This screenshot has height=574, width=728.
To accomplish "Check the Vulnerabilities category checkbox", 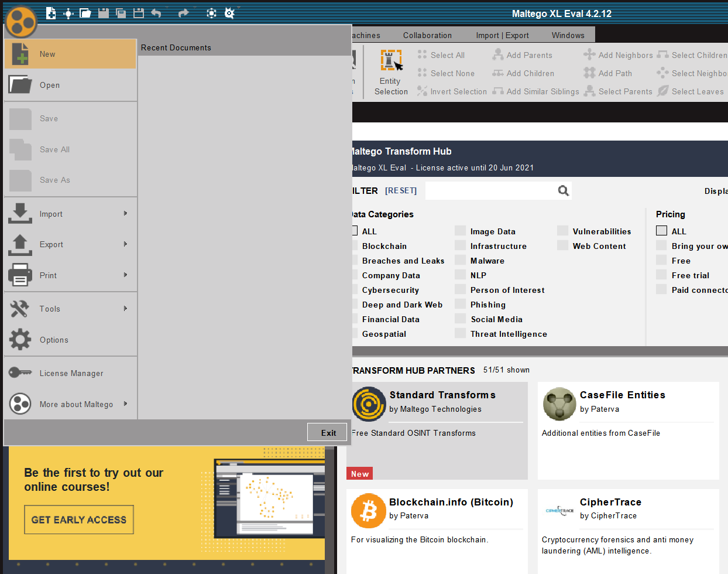I will pyautogui.click(x=563, y=231).
